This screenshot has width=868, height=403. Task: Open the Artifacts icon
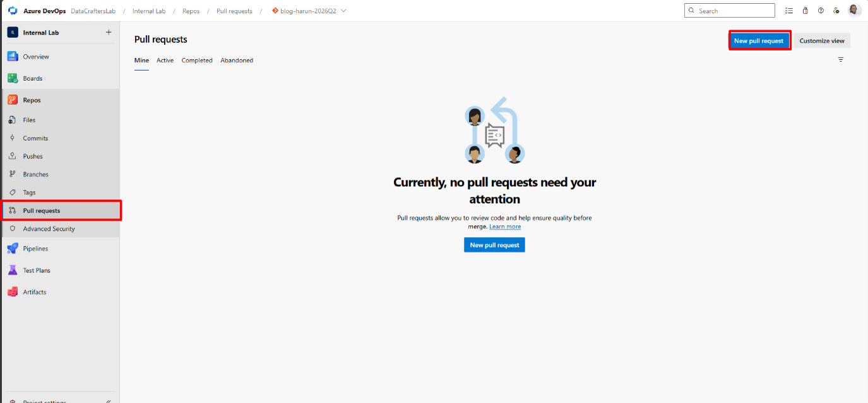pyautogui.click(x=13, y=292)
